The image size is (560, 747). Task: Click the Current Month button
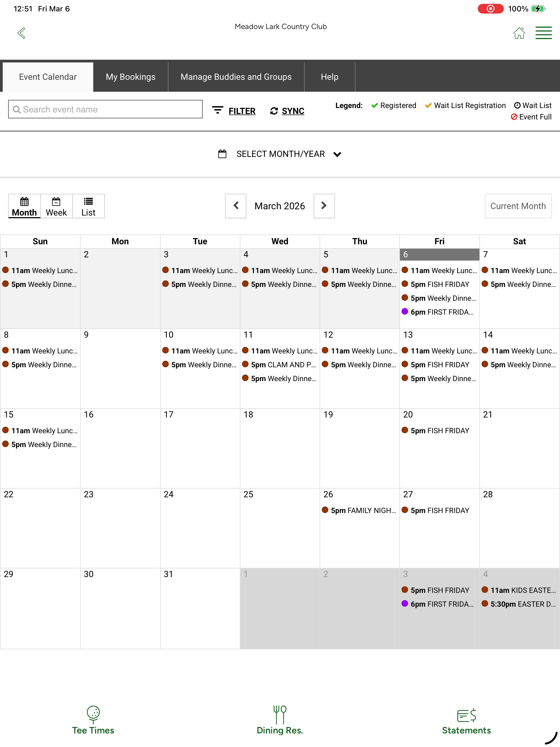pos(518,206)
